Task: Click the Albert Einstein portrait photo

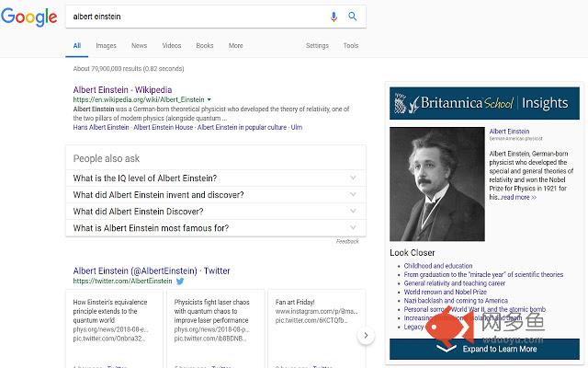Action: [437, 184]
